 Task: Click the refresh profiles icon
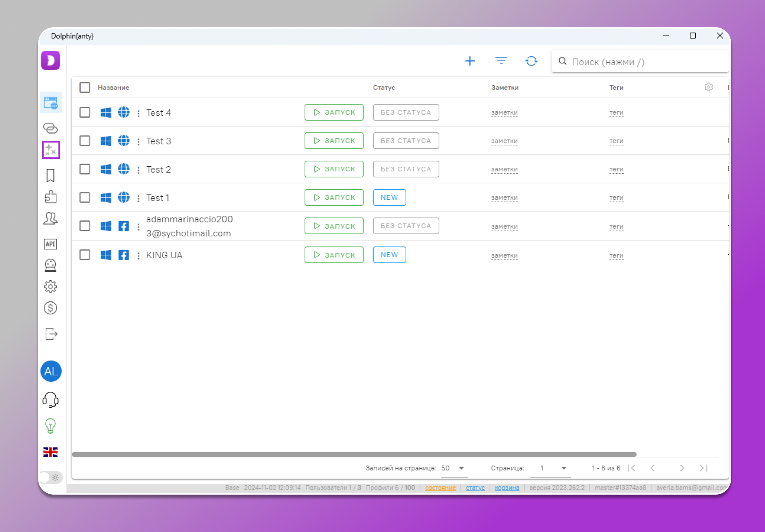(x=531, y=61)
